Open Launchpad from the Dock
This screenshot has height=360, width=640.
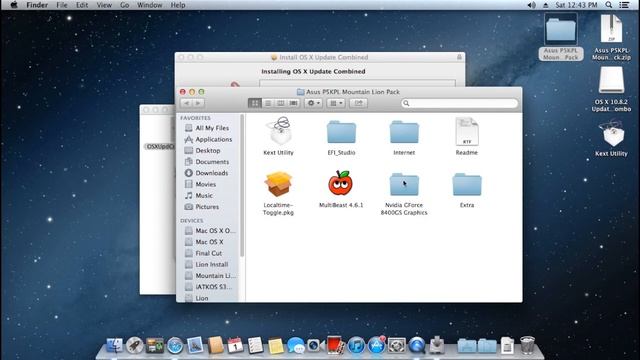coord(135,345)
